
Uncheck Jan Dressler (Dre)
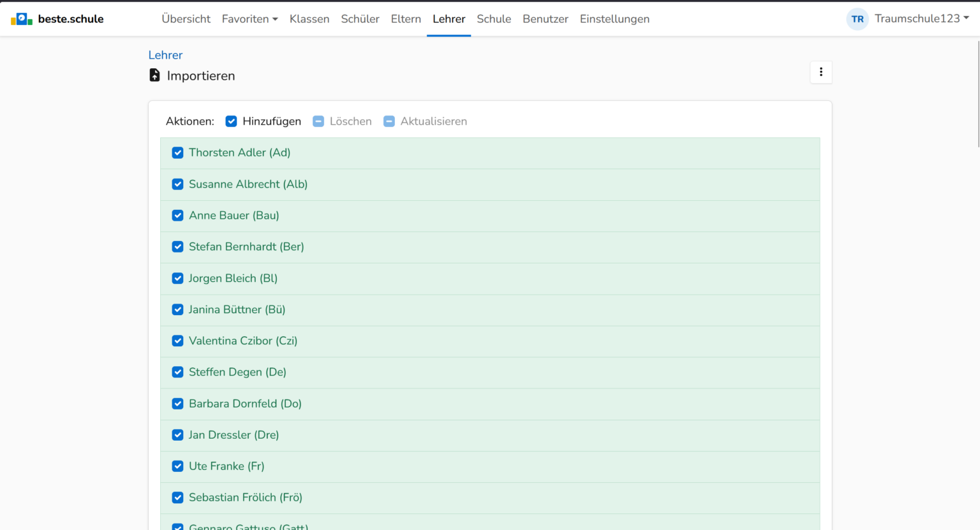(178, 435)
